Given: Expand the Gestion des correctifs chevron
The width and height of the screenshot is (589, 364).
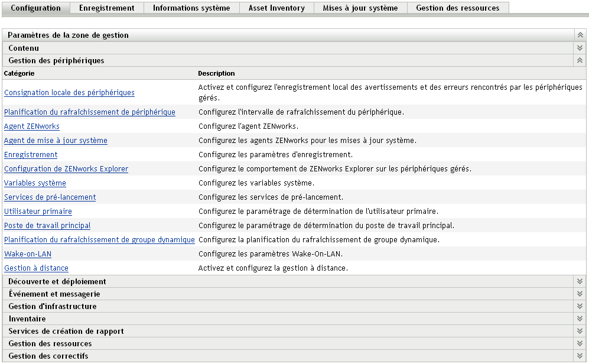Looking at the screenshot, I should coord(580,356).
